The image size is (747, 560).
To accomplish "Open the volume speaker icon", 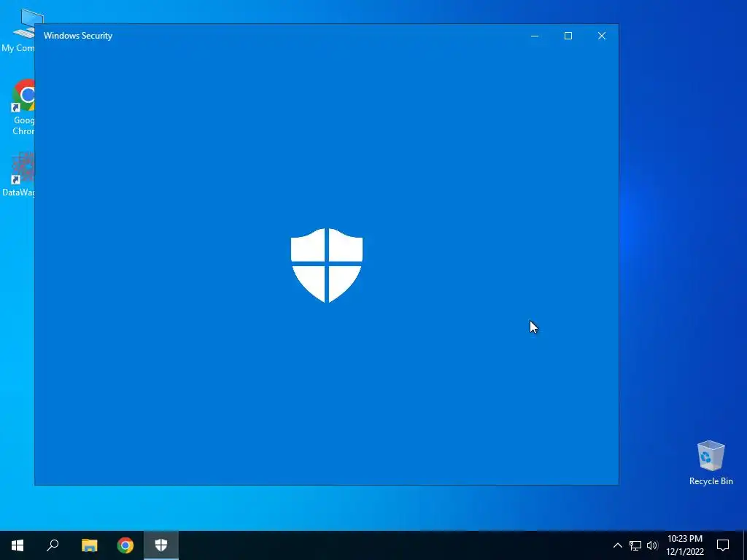I will (652, 545).
